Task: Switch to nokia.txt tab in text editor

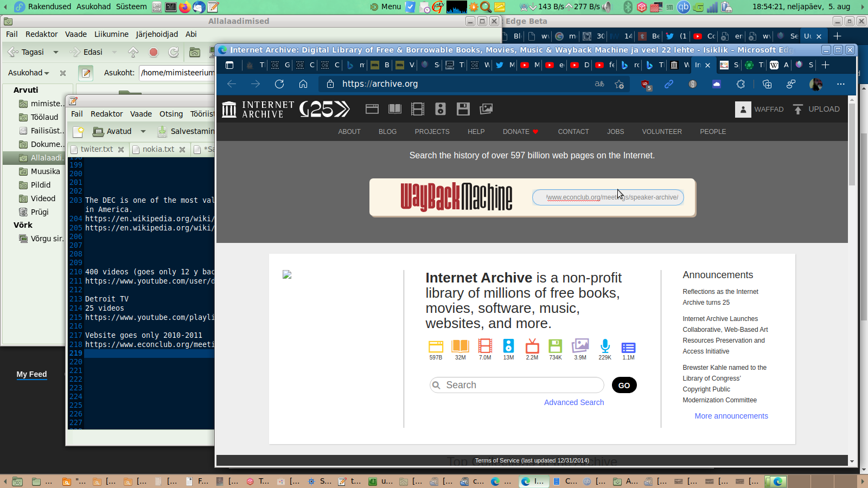Action: (158, 149)
